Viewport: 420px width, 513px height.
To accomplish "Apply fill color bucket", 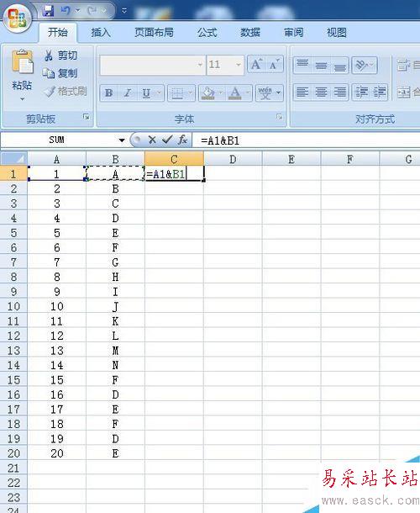I will click(207, 93).
